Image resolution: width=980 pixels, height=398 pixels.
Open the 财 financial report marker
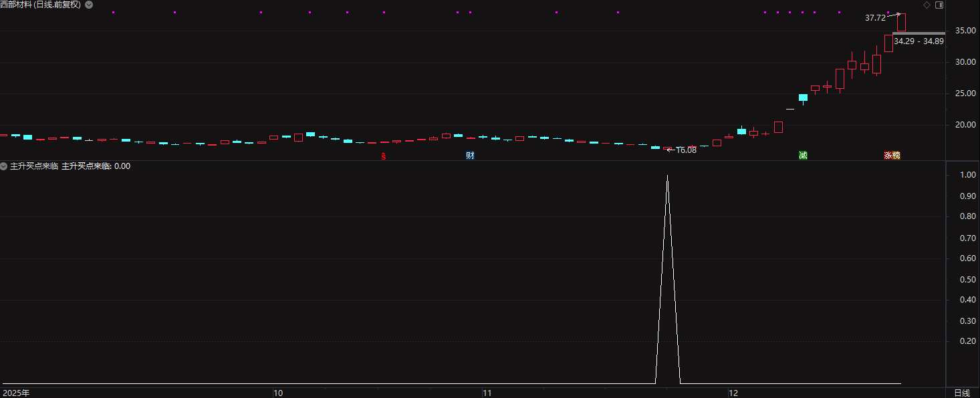click(471, 156)
